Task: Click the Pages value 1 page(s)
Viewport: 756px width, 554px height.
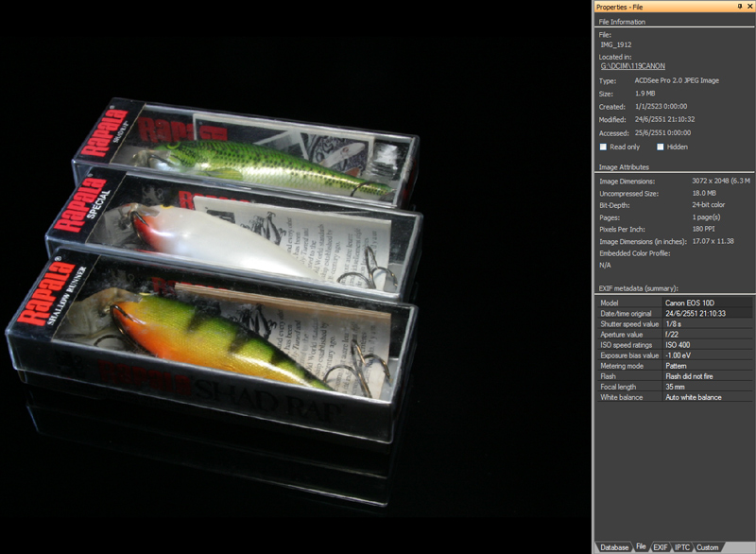Action: click(706, 217)
